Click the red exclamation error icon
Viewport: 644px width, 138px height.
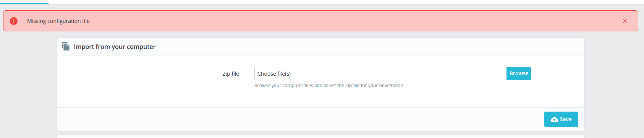(x=14, y=21)
